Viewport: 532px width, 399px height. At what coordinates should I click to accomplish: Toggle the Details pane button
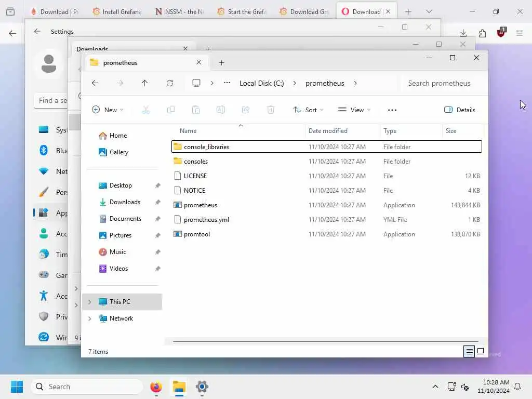pos(460,110)
